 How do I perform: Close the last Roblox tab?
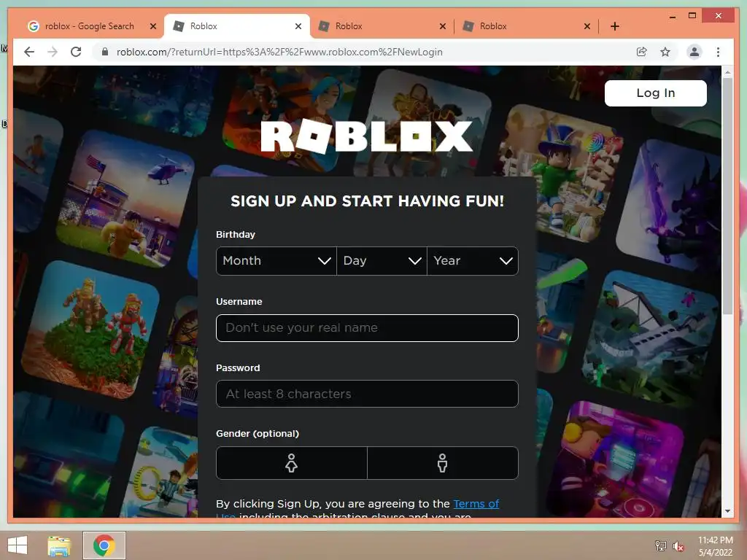(587, 26)
